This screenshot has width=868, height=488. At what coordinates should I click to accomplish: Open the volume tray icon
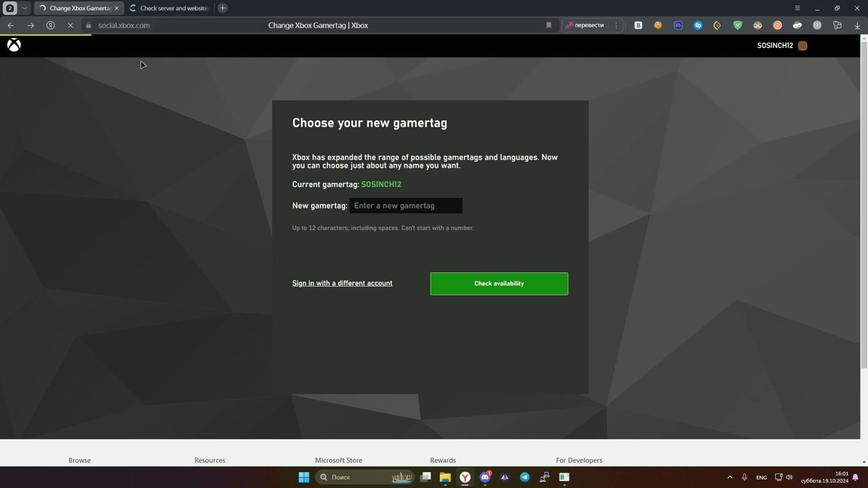tap(789, 477)
